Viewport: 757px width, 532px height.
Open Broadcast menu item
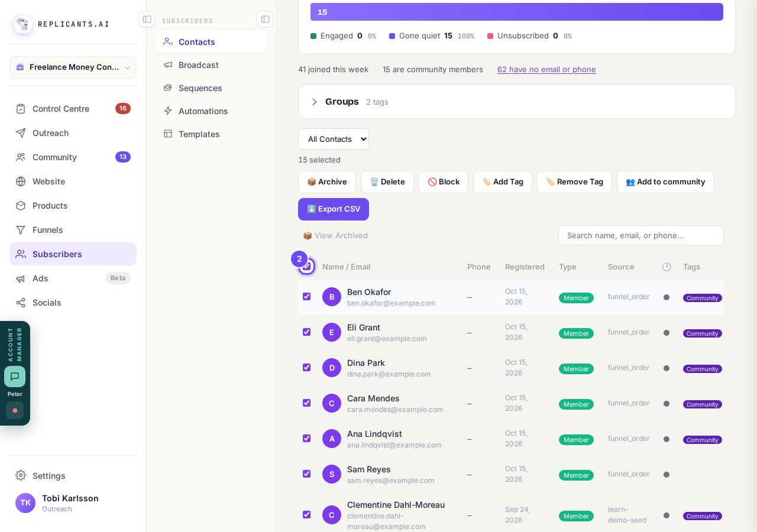pyautogui.click(x=211, y=65)
